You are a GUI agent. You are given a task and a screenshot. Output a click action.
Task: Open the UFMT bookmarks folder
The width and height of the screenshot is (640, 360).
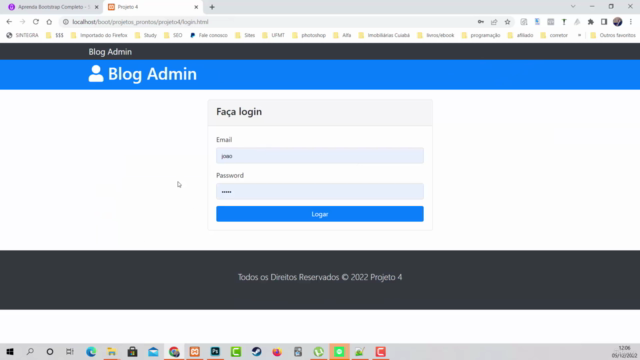click(273, 36)
